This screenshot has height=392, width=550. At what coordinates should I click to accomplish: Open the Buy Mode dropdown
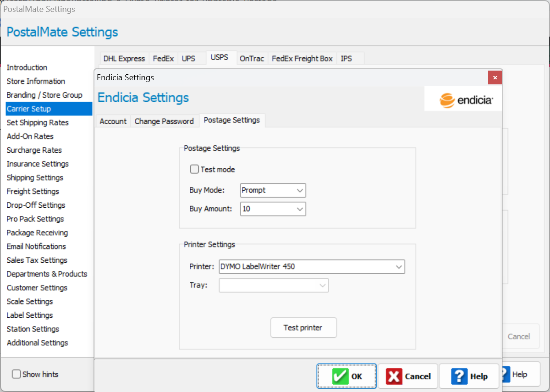pyautogui.click(x=273, y=190)
